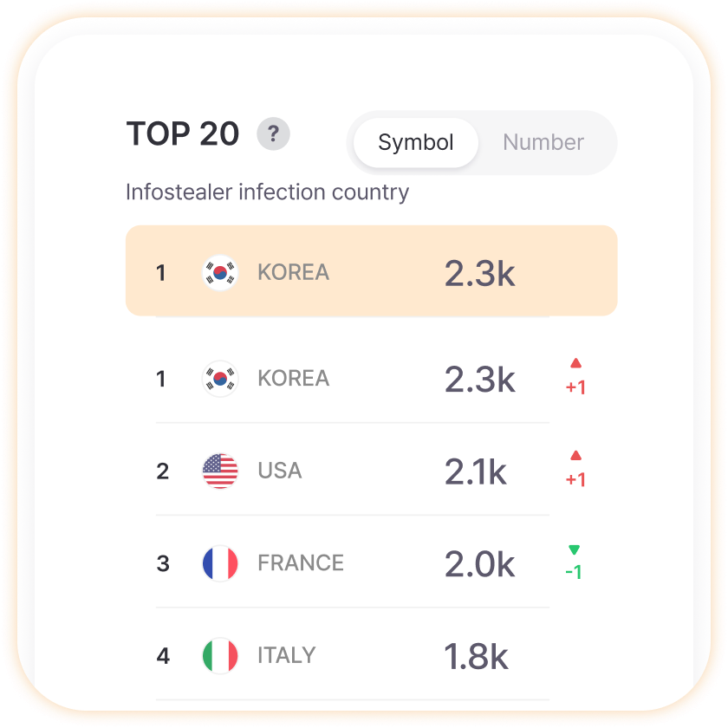Open the USA country label

pyautogui.click(x=280, y=471)
